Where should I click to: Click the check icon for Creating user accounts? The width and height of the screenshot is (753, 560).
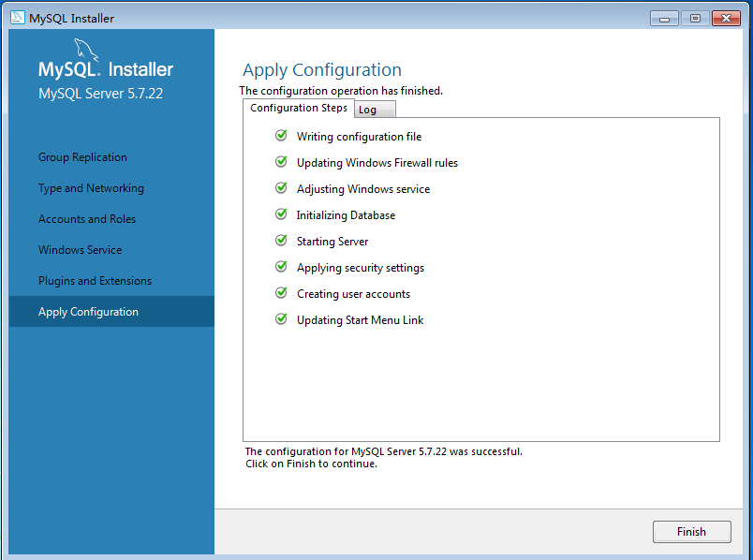[x=281, y=293]
